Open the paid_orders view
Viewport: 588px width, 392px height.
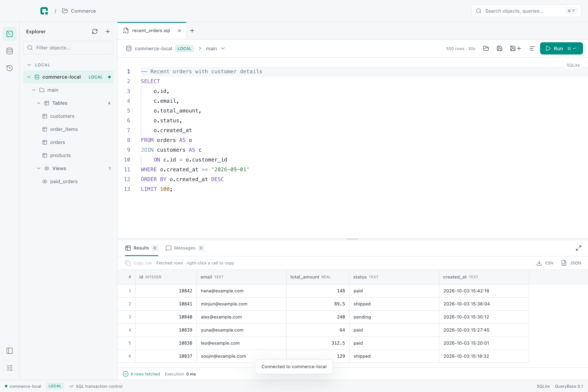tap(68, 182)
